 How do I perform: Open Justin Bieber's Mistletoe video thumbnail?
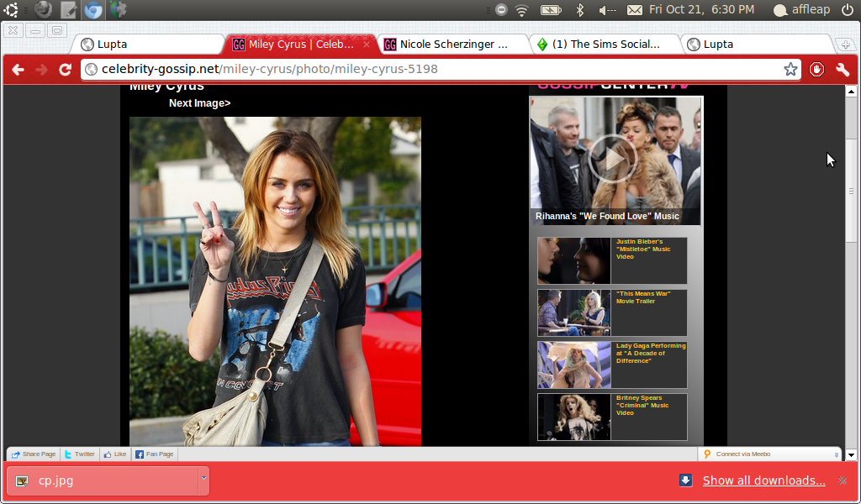click(x=573, y=260)
